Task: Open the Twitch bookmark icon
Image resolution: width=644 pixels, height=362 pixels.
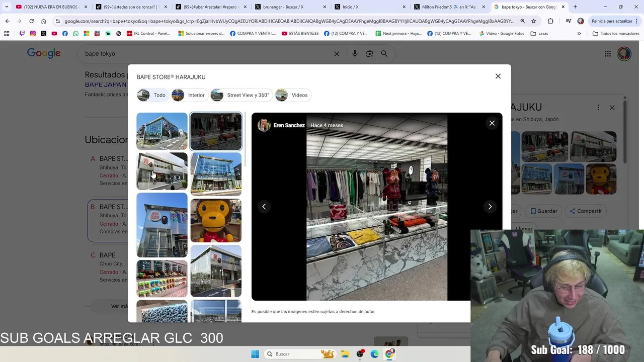Action: (22, 34)
